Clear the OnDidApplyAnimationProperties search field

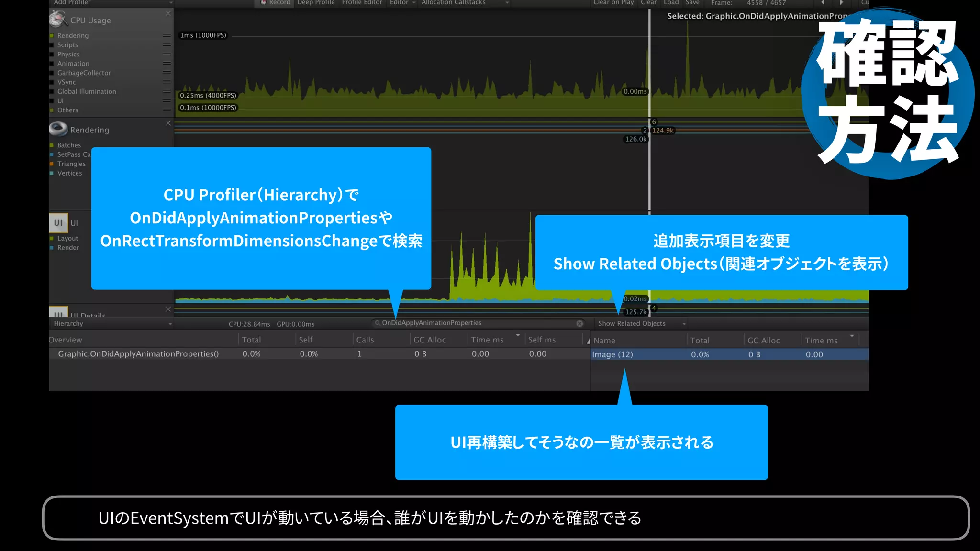coord(579,323)
